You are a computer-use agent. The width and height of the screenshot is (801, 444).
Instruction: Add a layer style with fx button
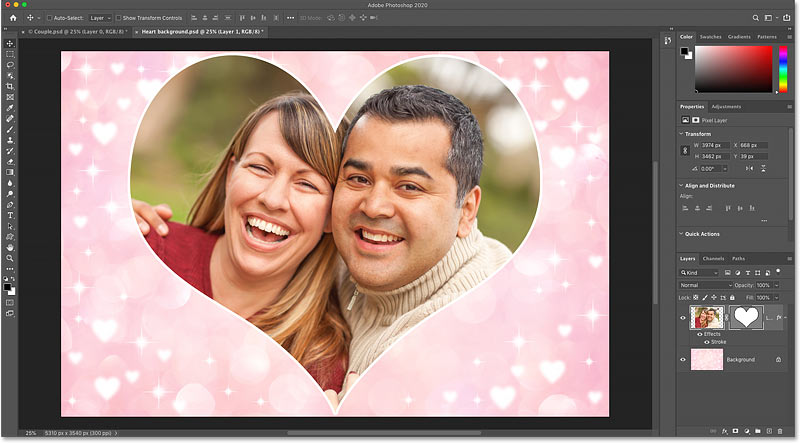[724, 431]
